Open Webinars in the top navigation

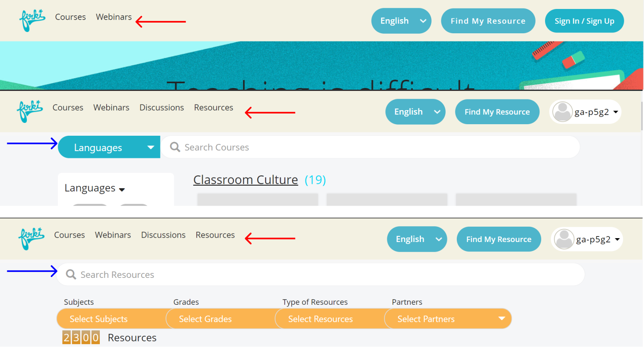click(x=114, y=17)
